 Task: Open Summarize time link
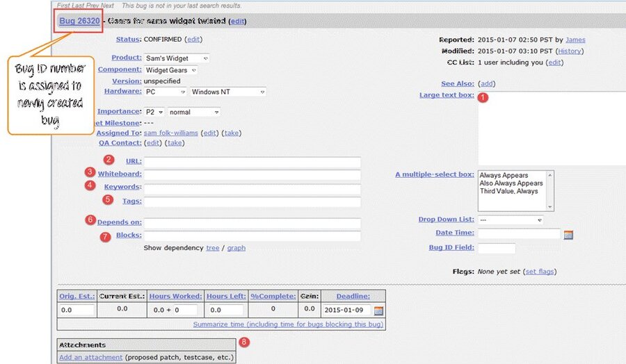(x=288, y=324)
